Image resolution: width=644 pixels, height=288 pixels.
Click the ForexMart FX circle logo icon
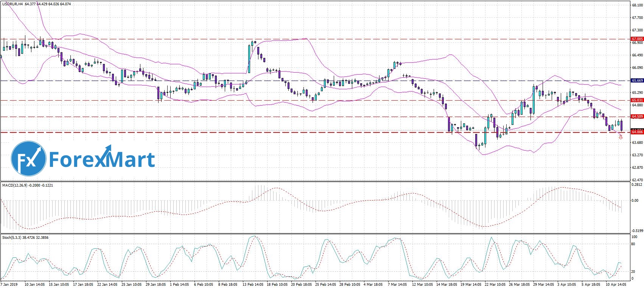[29, 159]
